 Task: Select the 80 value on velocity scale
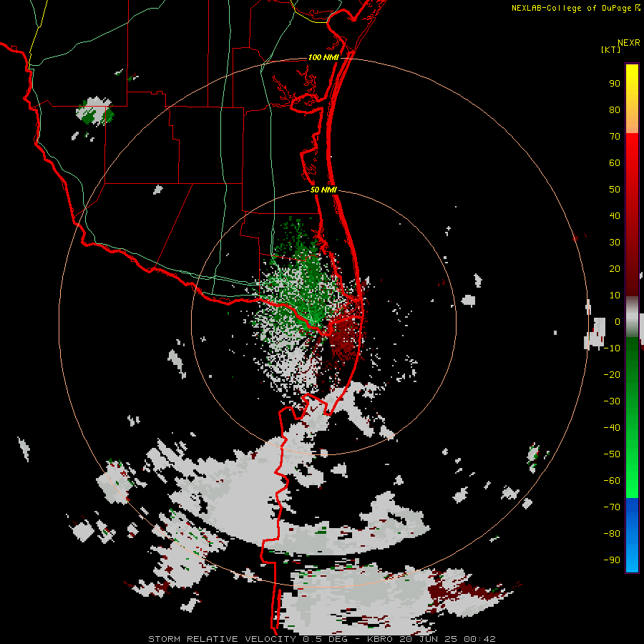(x=615, y=110)
